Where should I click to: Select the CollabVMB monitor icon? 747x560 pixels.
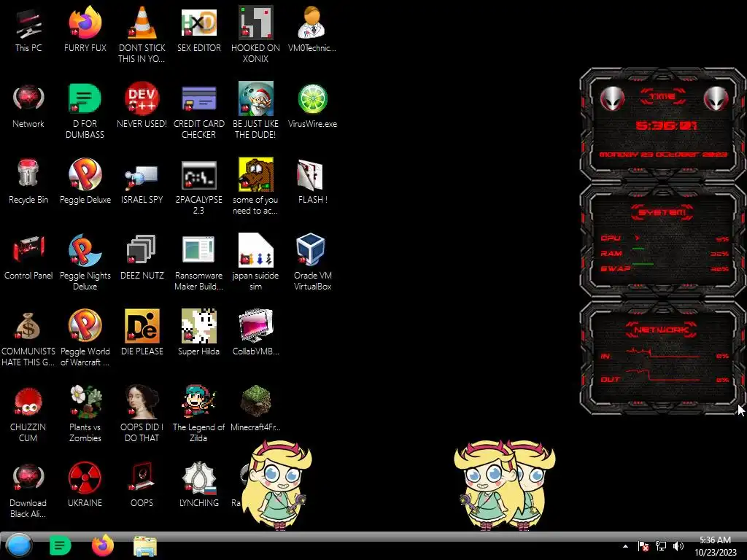(255, 332)
